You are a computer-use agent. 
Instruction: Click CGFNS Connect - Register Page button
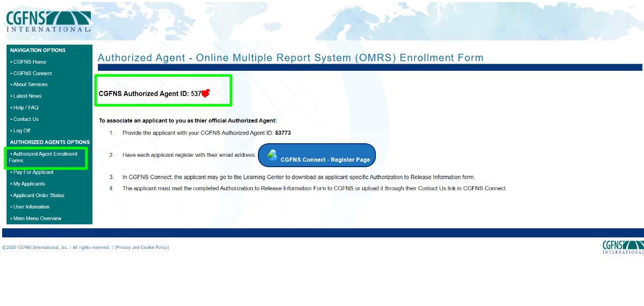(x=317, y=156)
